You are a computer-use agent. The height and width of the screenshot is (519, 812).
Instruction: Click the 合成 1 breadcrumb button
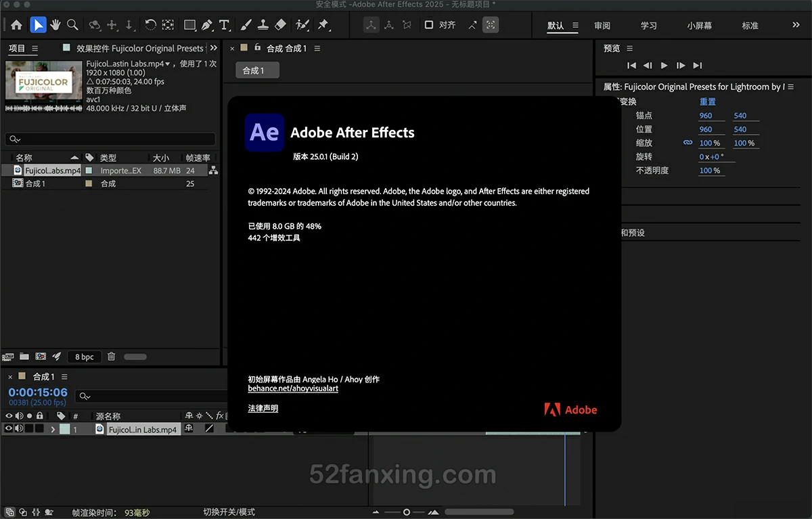pos(257,70)
